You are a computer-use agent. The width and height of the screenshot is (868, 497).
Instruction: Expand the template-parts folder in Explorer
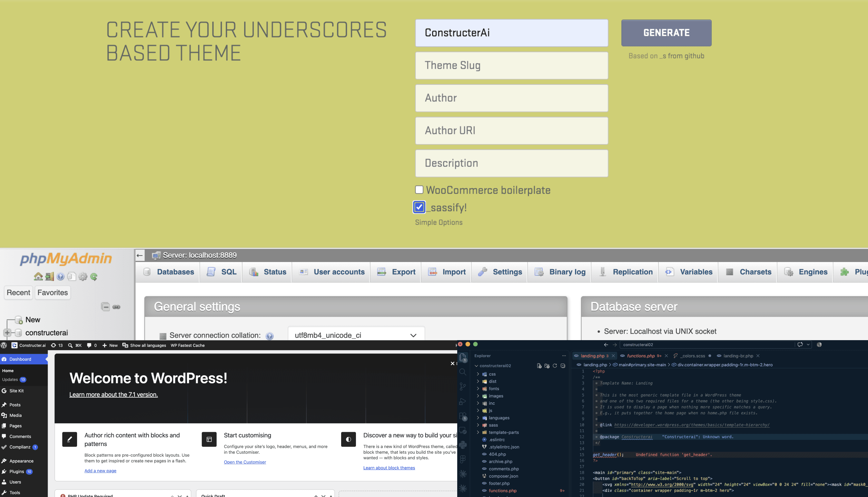coord(478,432)
